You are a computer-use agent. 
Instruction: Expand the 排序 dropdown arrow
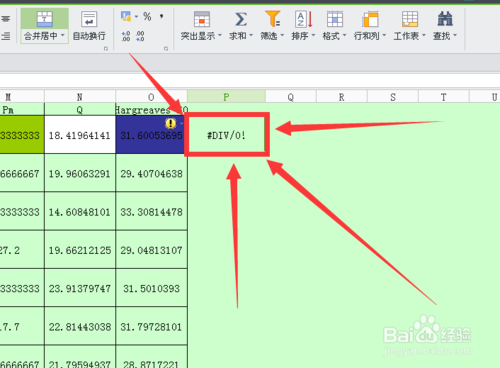(x=313, y=35)
